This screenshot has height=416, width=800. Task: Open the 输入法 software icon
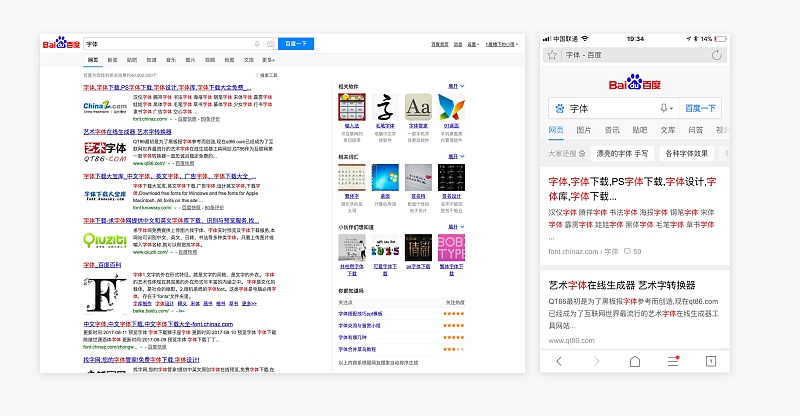pyautogui.click(x=352, y=107)
